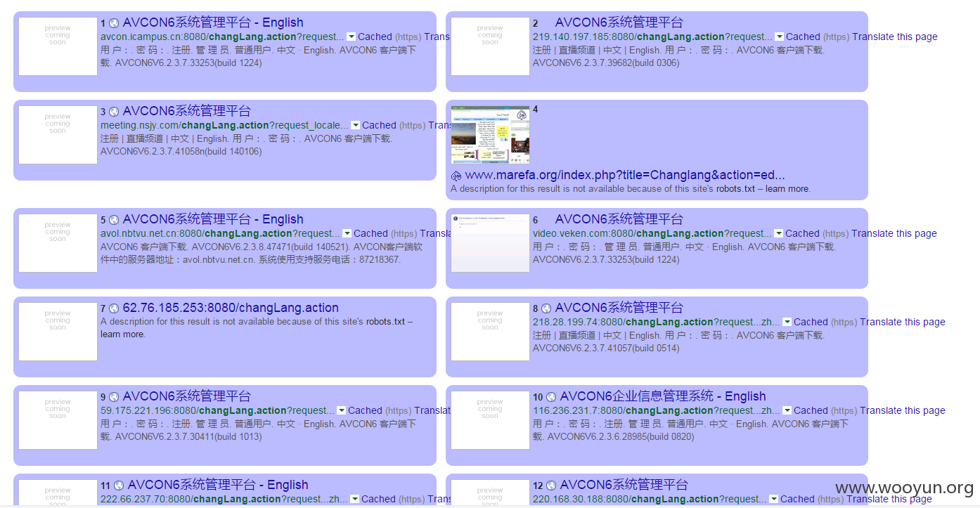This screenshot has width=980, height=508.
Task: Click globe icon beside result 3 title
Action: pos(114,112)
